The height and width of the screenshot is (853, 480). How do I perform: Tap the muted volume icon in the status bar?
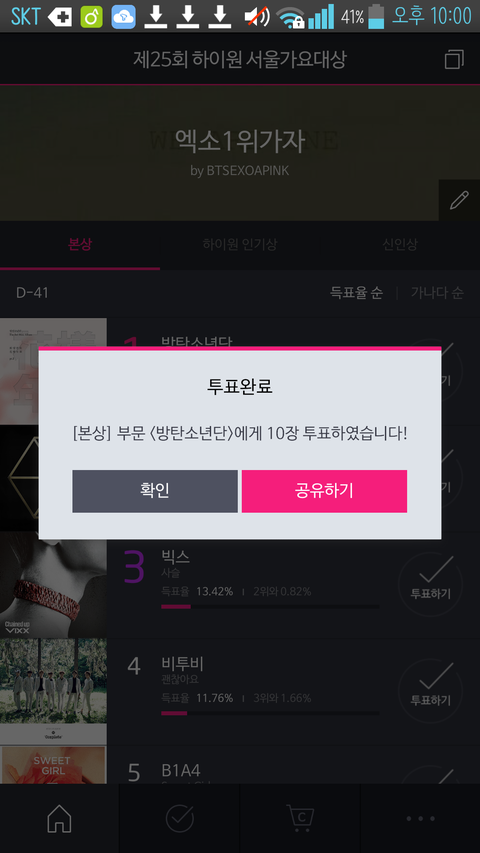[x=257, y=17]
